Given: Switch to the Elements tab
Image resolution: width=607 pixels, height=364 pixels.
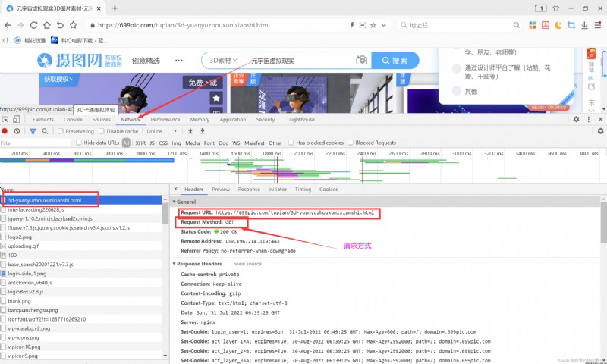Looking at the screenshot, I should 43,120.
